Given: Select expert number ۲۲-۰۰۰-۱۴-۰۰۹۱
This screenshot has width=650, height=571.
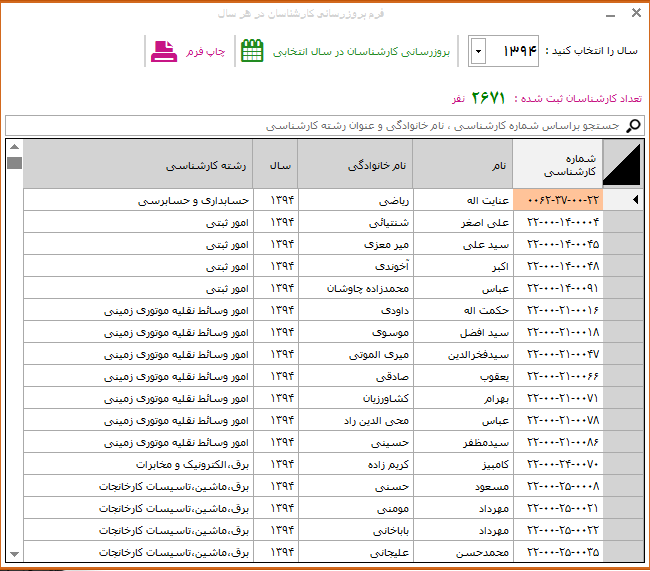Looking at the screenshot, I should tap(558, 288).
